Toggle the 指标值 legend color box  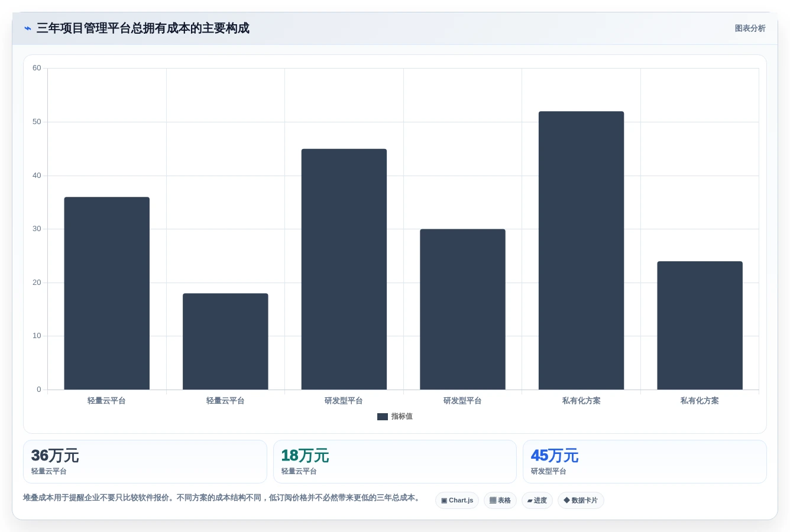383,417
